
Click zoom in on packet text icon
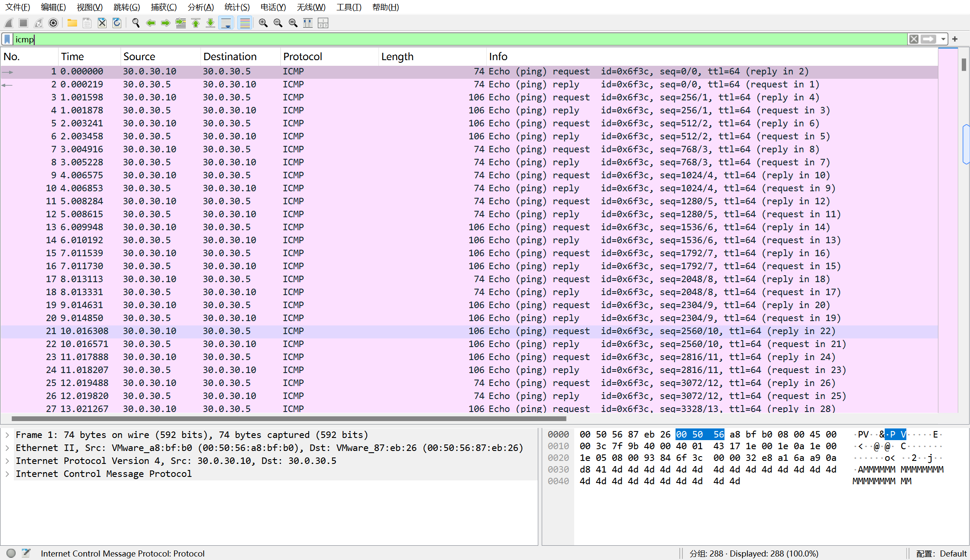(x=263, y=23)
